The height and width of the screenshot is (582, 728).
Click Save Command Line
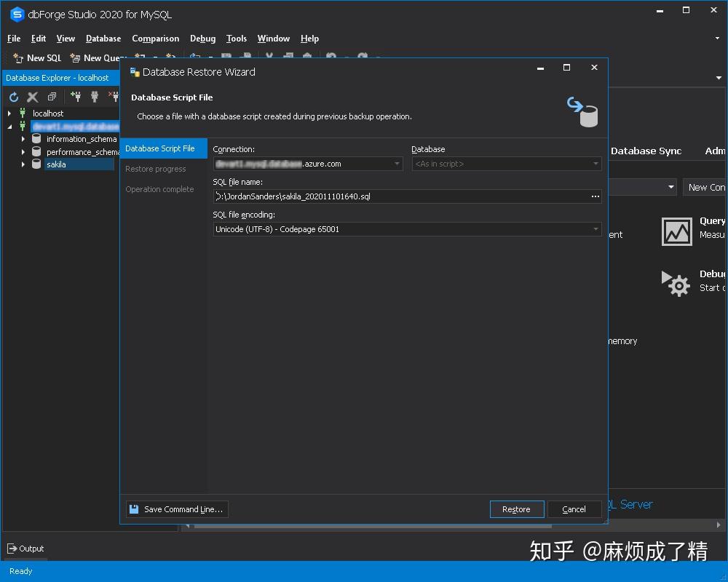[x=176, y=509]
